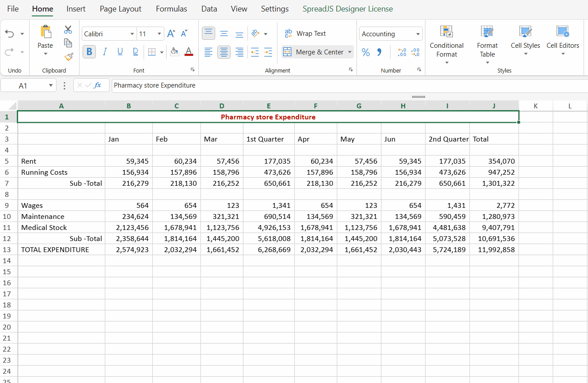Open Number dialog launcher
The height and width of the screenshot is (383, 588).
coord(419,69)
